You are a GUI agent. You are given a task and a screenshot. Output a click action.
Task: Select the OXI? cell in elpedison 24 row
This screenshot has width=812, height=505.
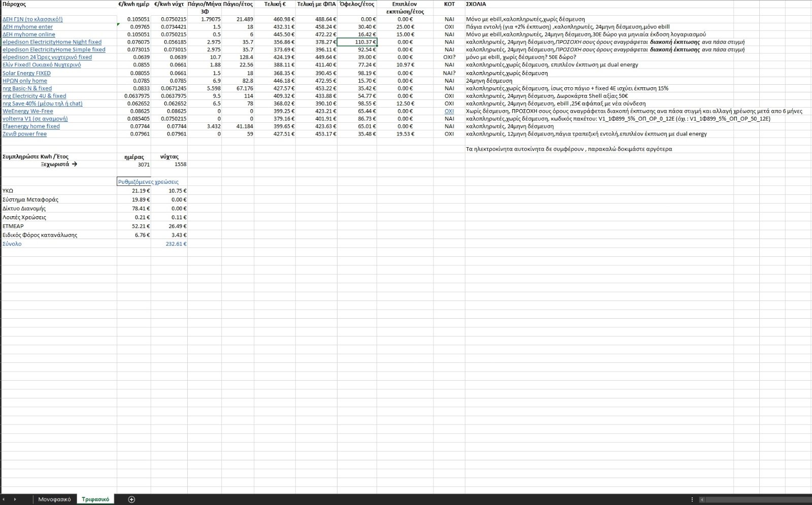pos(449,57)
